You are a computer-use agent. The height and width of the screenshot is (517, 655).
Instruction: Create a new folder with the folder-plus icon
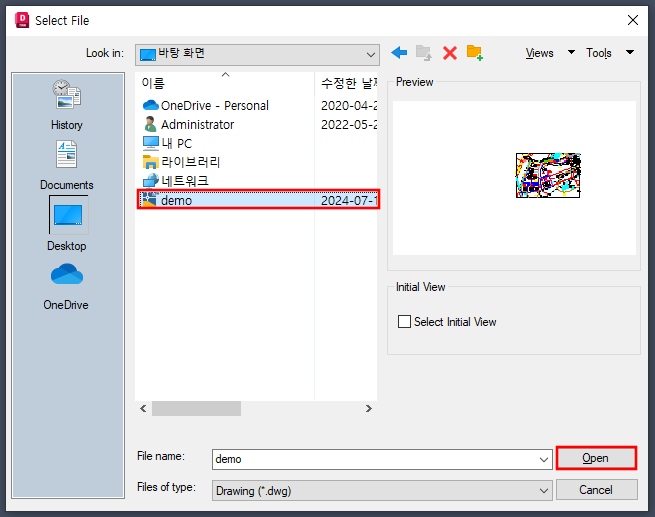point(475,53)
